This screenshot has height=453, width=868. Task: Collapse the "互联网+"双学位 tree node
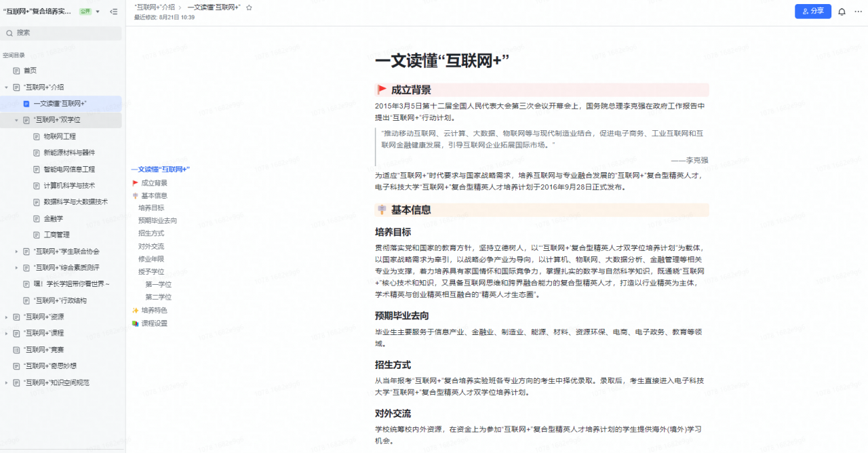pos(16,120)
